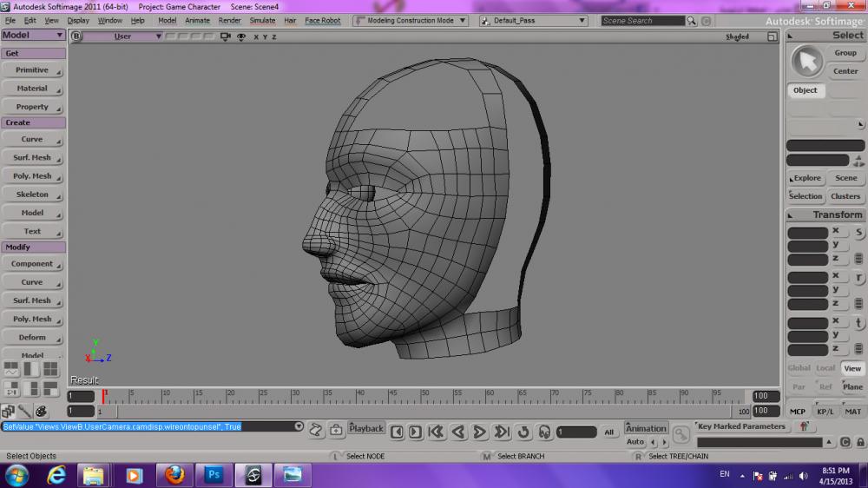The height and width of the screenshot is (488, 868).
Task: Toggle View transform mode
Action: click(852, 368)
